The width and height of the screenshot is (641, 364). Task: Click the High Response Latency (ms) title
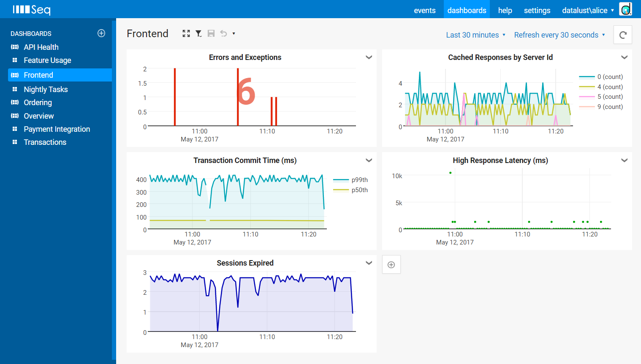point(500,160)
